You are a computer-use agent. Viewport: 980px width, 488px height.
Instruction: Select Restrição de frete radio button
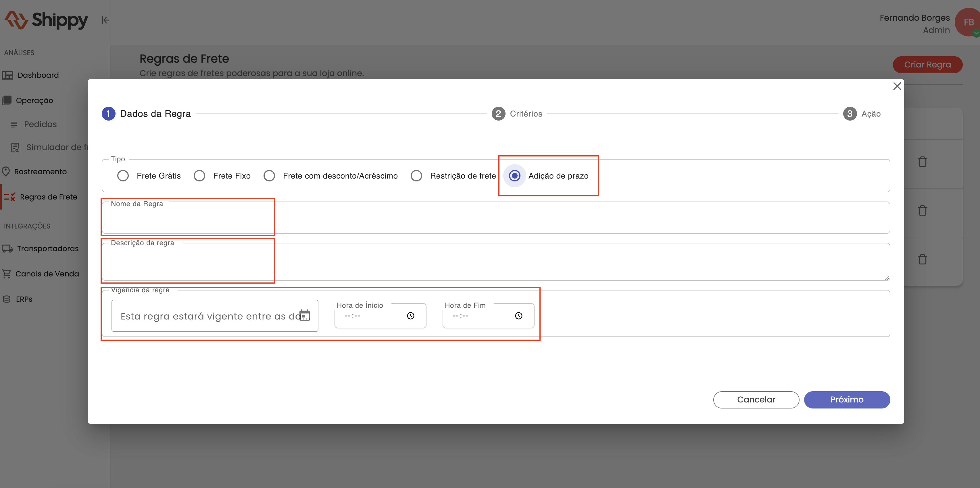(417, 176)
